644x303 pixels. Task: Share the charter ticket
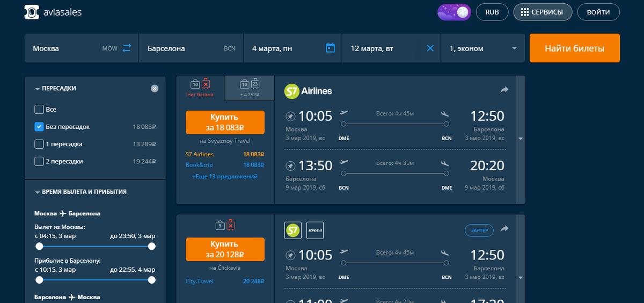(504, 229)
